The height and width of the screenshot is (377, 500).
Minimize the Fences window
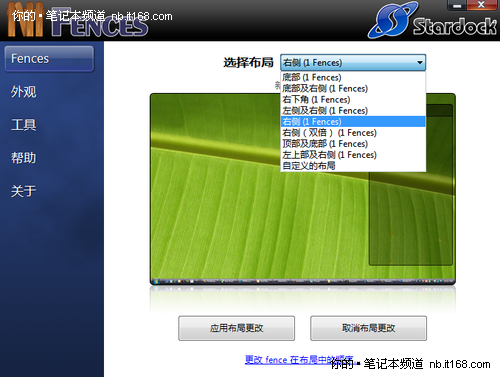[457, 5]
